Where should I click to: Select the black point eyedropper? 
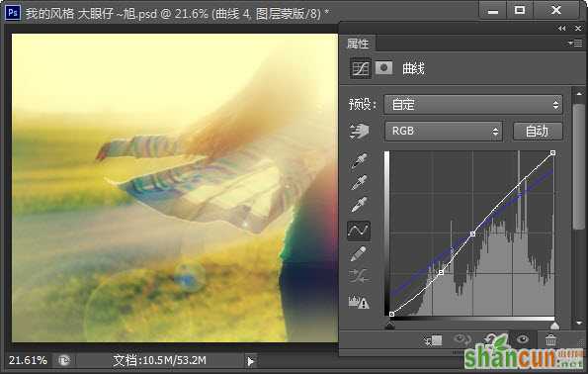pyautogui.click(x=360, y=160)
